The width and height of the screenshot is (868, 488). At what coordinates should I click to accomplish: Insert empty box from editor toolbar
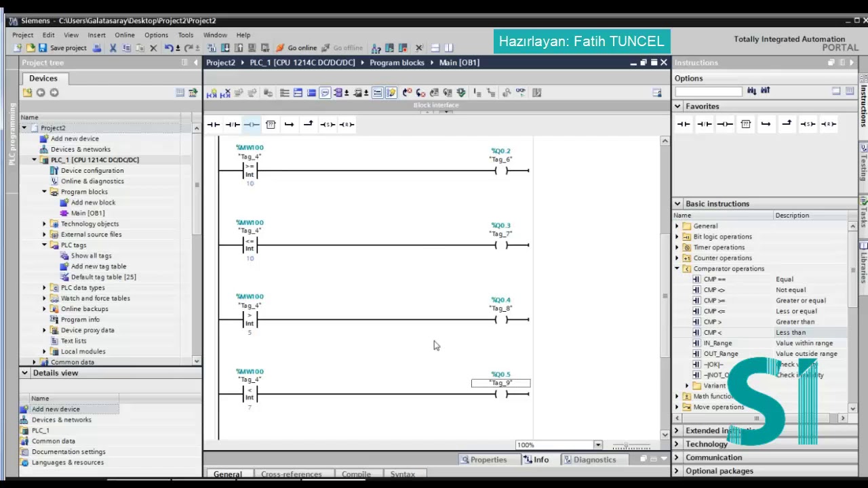coord(271,124)
